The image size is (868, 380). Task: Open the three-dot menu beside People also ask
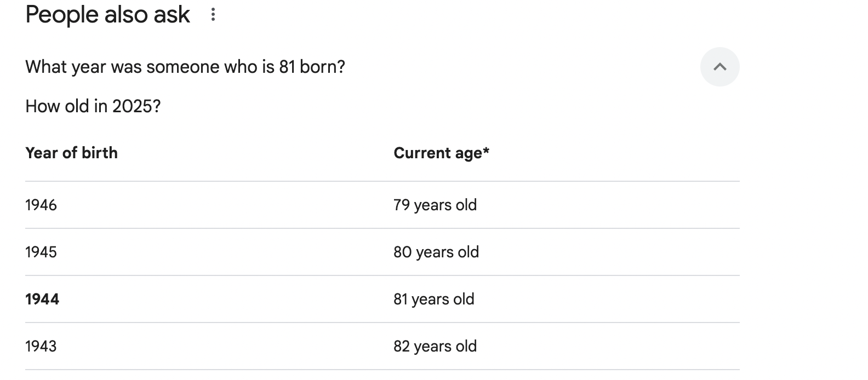(x=213, y=15)
